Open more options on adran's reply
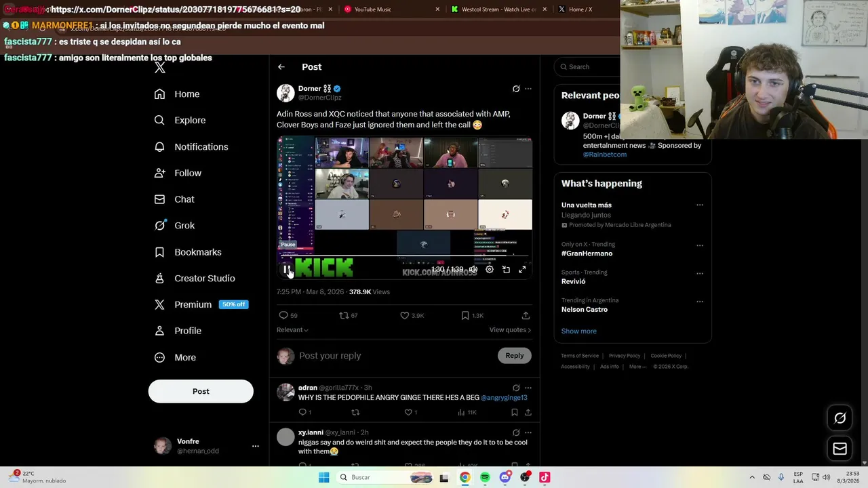 click(528, 388)
